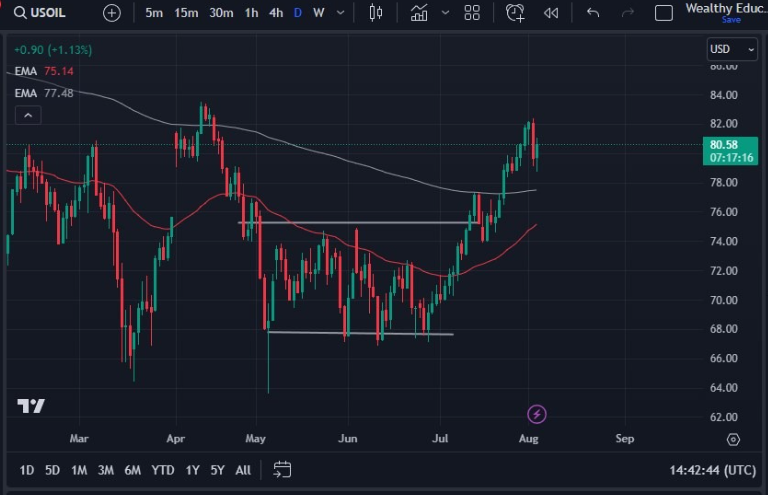Open the layout grid templates icon
Screen dimensions: 768x495
pos(472,13)
